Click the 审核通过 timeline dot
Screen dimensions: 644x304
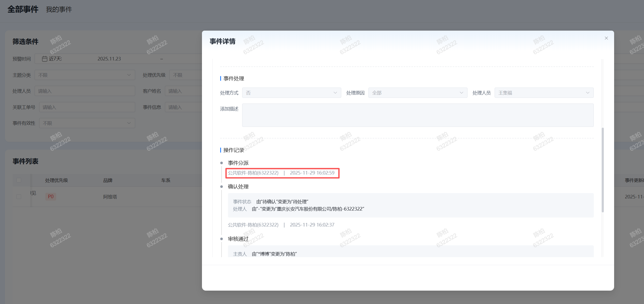pyautogui.click(x=222, y=239)
